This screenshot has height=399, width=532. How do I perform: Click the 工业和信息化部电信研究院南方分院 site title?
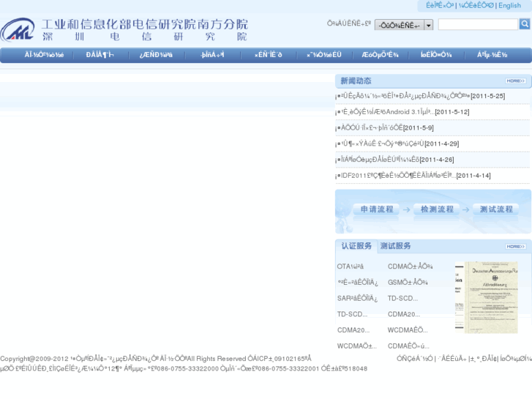tap(145, 24)
